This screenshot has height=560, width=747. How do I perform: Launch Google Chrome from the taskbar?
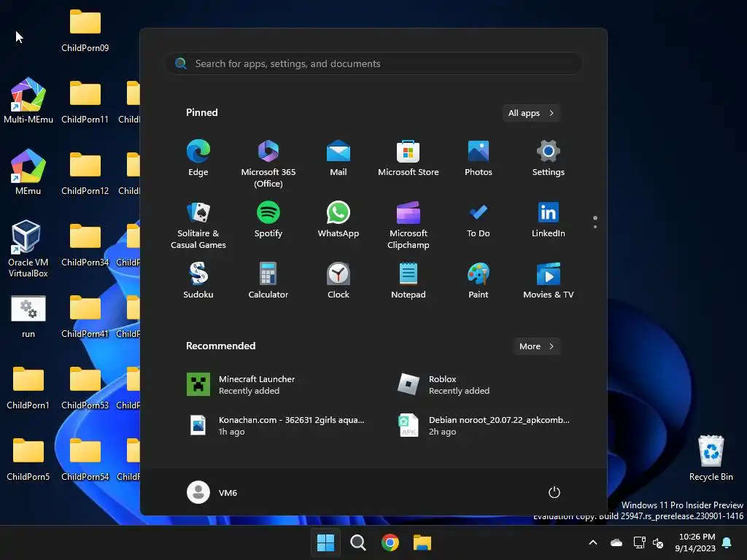coord(390,542)
